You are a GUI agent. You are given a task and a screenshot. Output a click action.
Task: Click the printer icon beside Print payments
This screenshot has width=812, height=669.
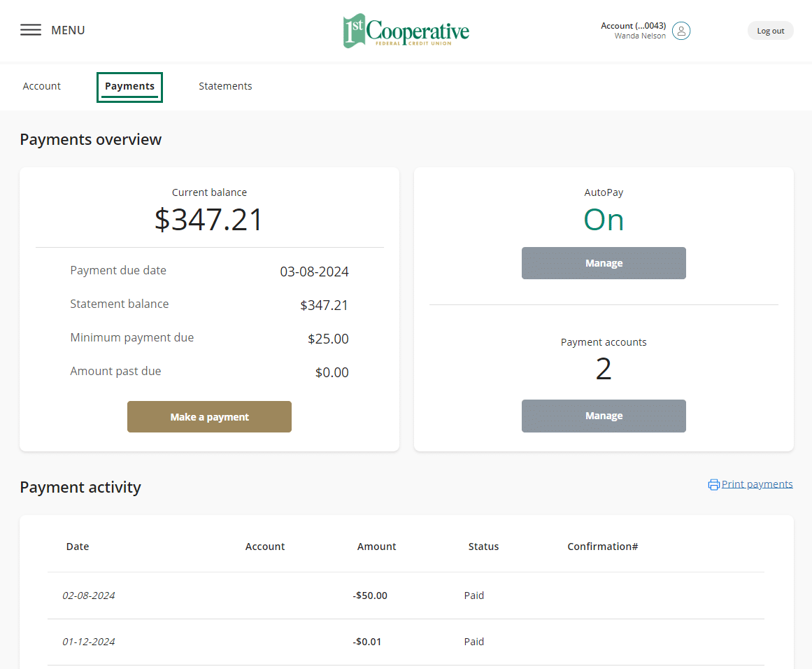point(713,484)
